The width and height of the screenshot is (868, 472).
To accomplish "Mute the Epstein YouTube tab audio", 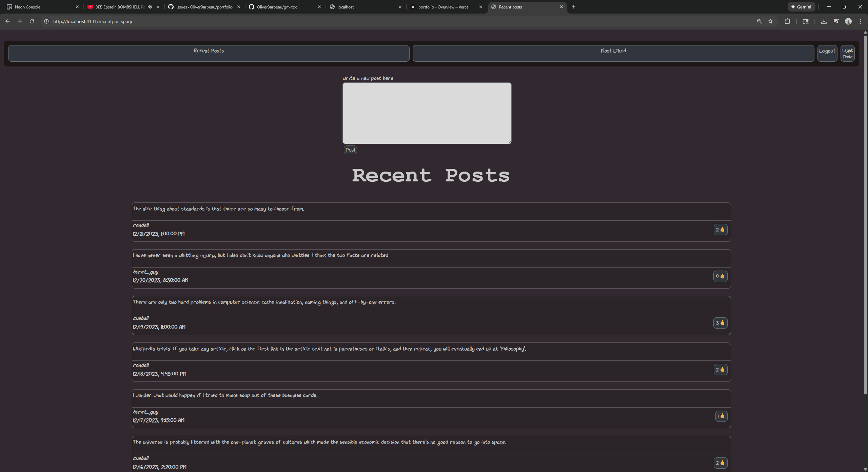I will tap(150, 6).
